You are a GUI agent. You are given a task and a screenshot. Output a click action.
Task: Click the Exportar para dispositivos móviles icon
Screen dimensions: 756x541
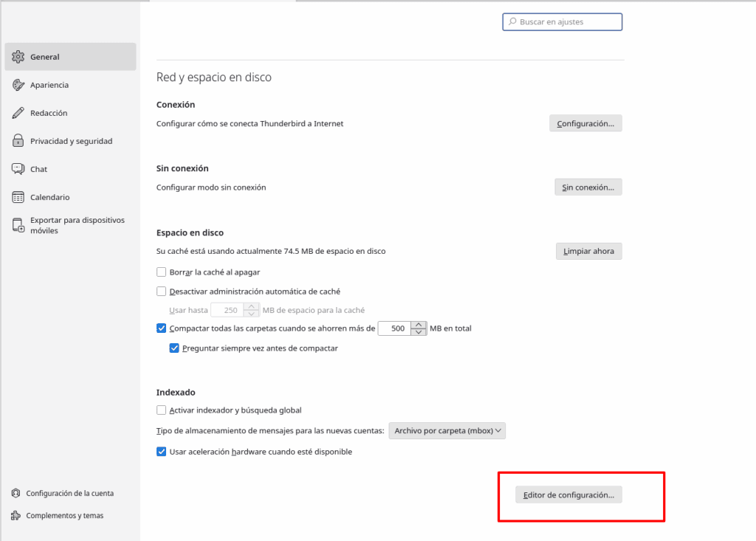(x=18, y=225)
